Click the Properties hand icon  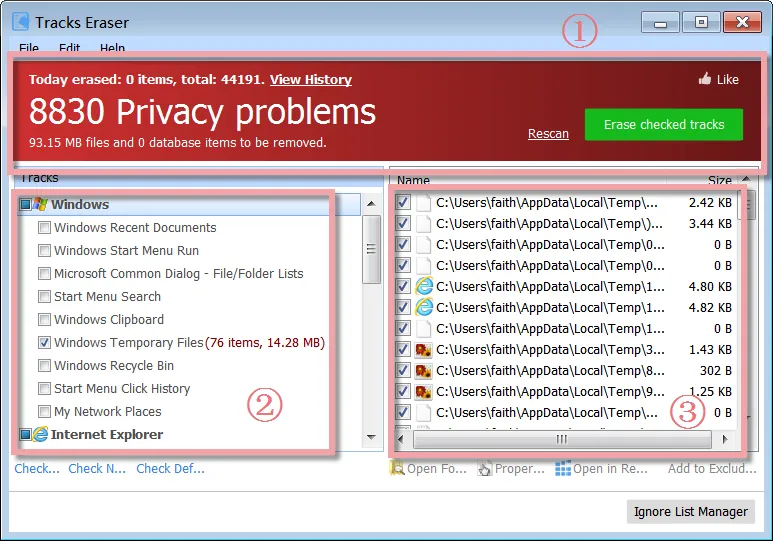[484, 469]
